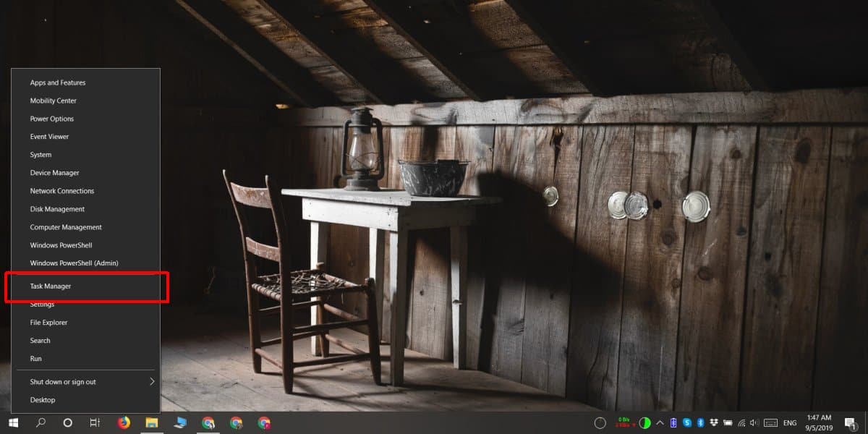Open the Dropbox tray icon

coord(714,422)
